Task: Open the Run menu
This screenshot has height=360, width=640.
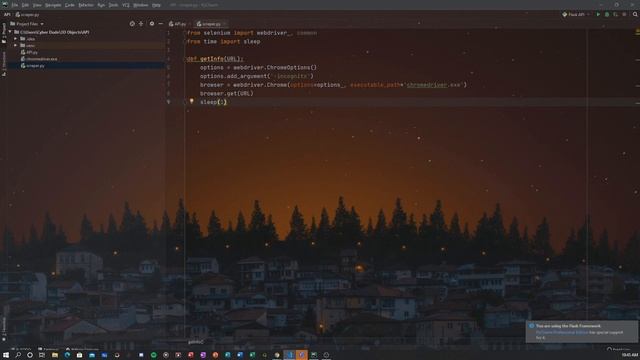Action: pos(101,5)
